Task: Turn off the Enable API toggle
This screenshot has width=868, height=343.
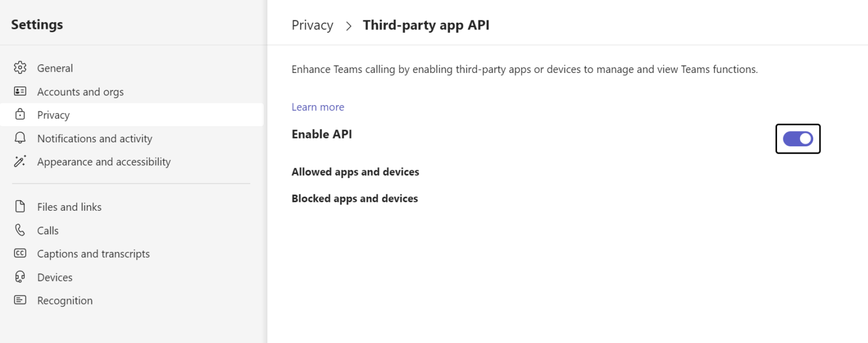Action: (797, 138)
